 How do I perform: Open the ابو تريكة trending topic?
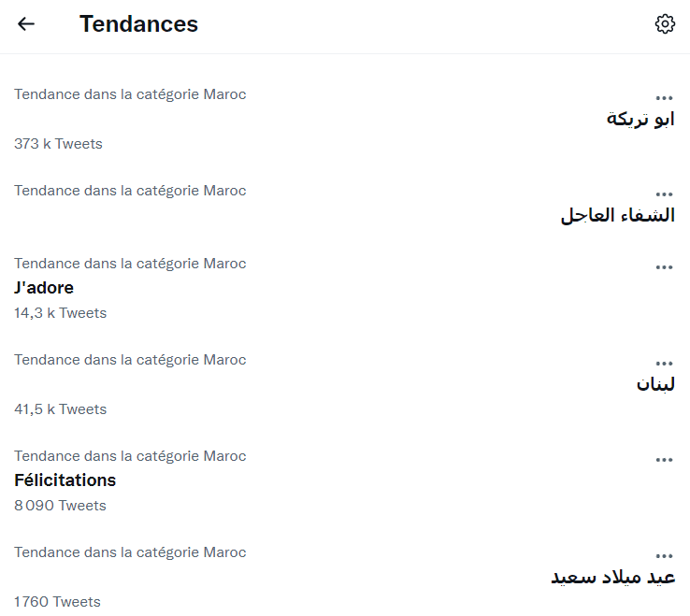[x=640, y=120]
